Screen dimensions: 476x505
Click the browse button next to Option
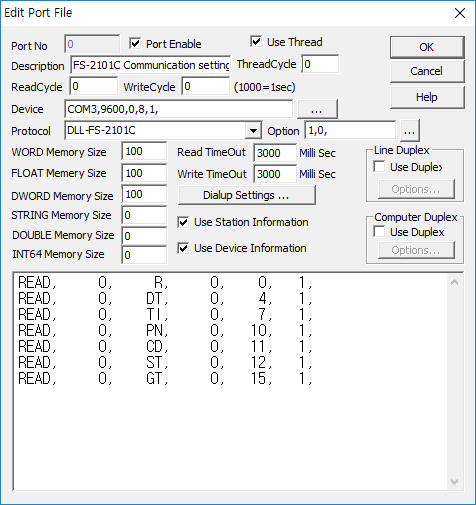tap(410, 131)
